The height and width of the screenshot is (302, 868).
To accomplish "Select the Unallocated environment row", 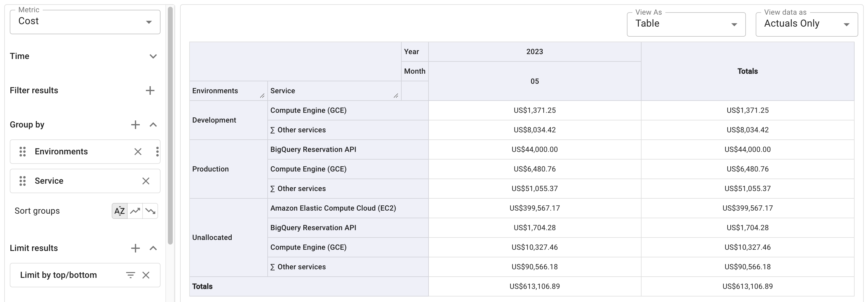I will (229, 238).
